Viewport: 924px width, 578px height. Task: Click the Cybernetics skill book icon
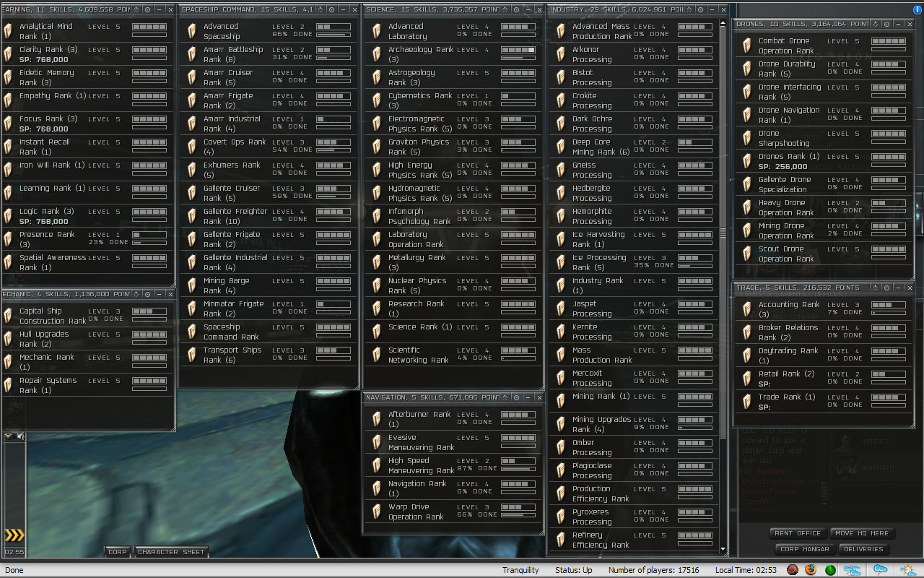pos(377,100)
